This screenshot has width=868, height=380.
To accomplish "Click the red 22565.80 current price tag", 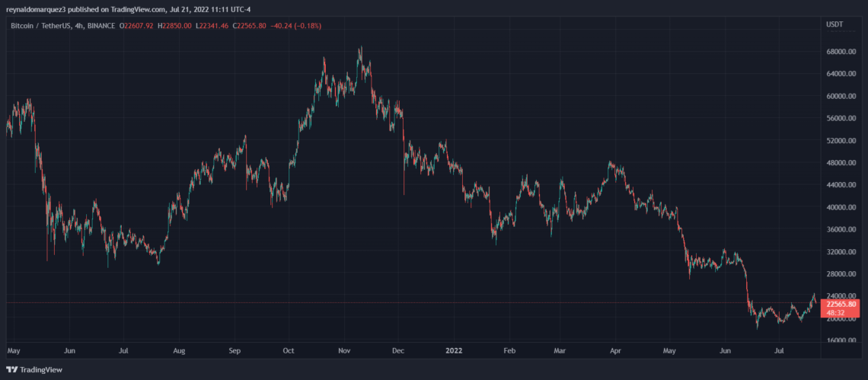I will pyautogui.click(x=842, y=303).
